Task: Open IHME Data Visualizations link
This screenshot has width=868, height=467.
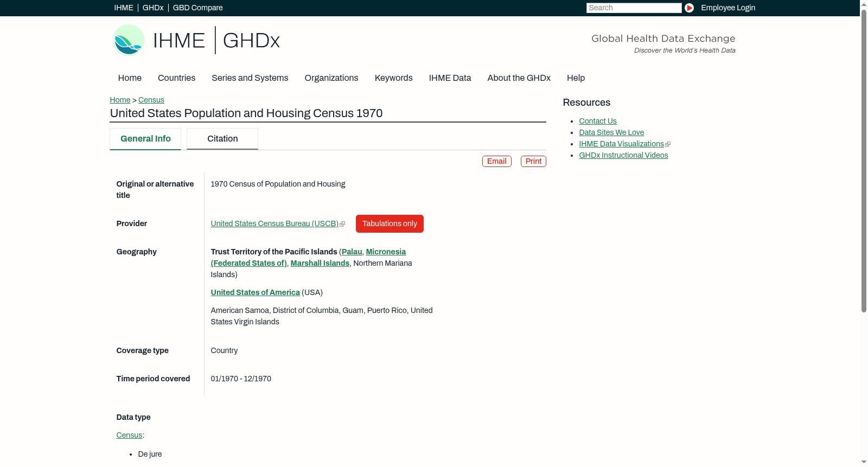Action: 621,144
